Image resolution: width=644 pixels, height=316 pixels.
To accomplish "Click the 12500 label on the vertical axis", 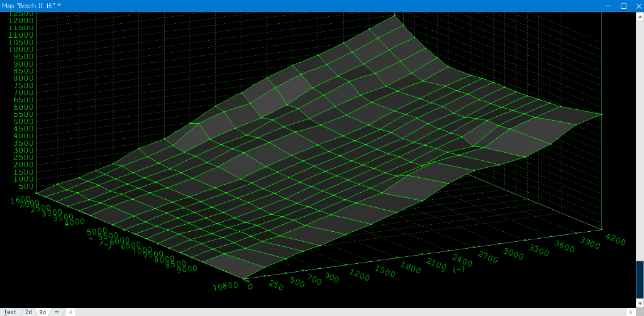I will point(21,14).
